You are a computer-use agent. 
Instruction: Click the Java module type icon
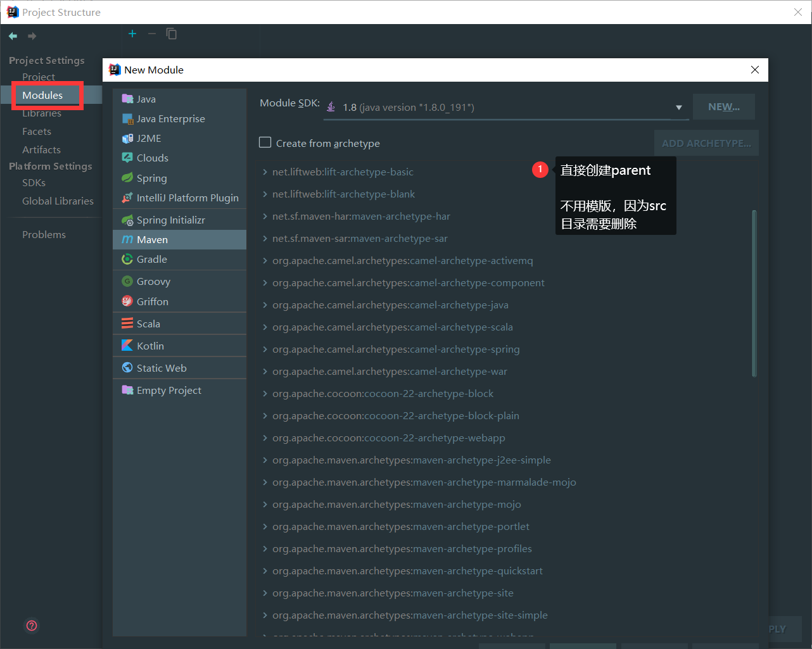[127, 99]
